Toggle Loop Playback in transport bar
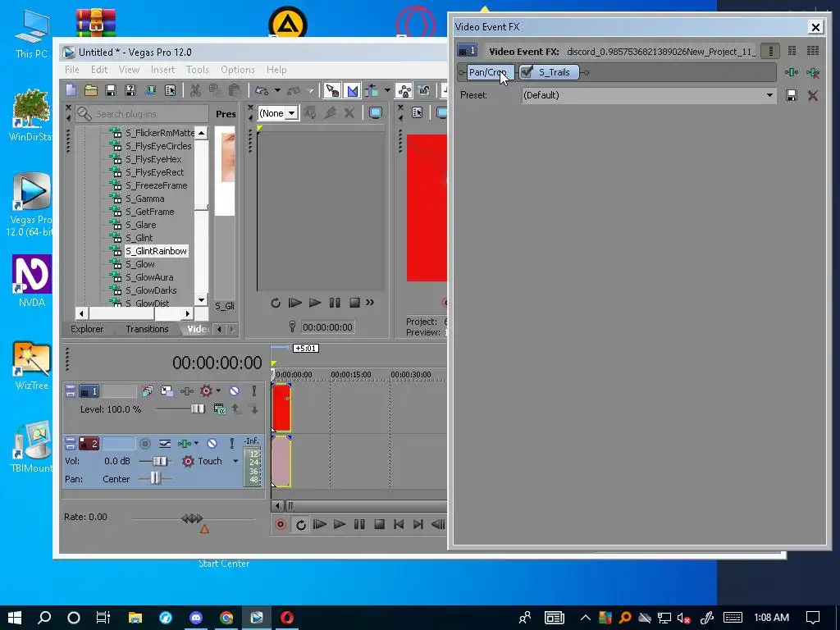This screenshot has height=630, width=840. (300, 524)
